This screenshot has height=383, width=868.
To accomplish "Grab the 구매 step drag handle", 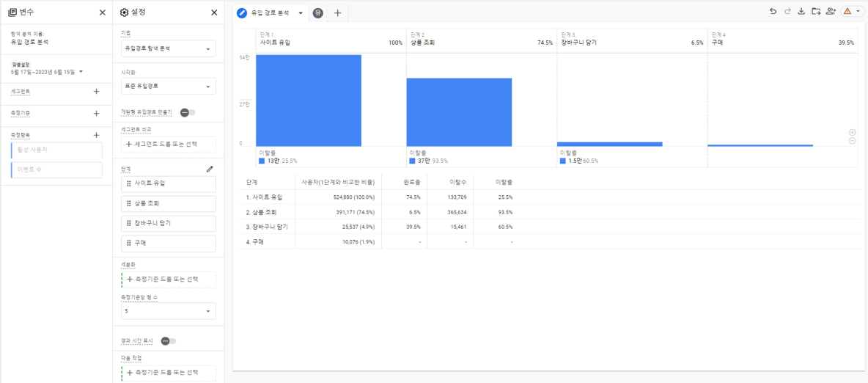I will [129, 244].
